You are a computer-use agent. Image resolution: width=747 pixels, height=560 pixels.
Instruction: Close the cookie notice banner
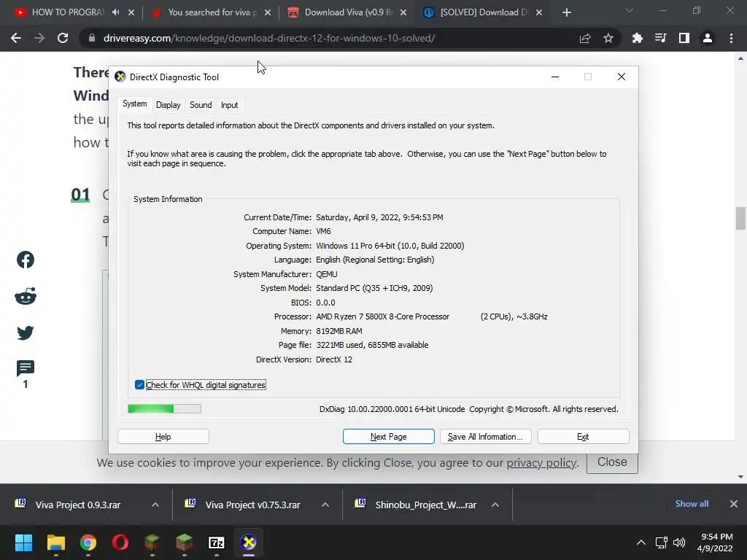pyautogui.click(x=612, y=462)
